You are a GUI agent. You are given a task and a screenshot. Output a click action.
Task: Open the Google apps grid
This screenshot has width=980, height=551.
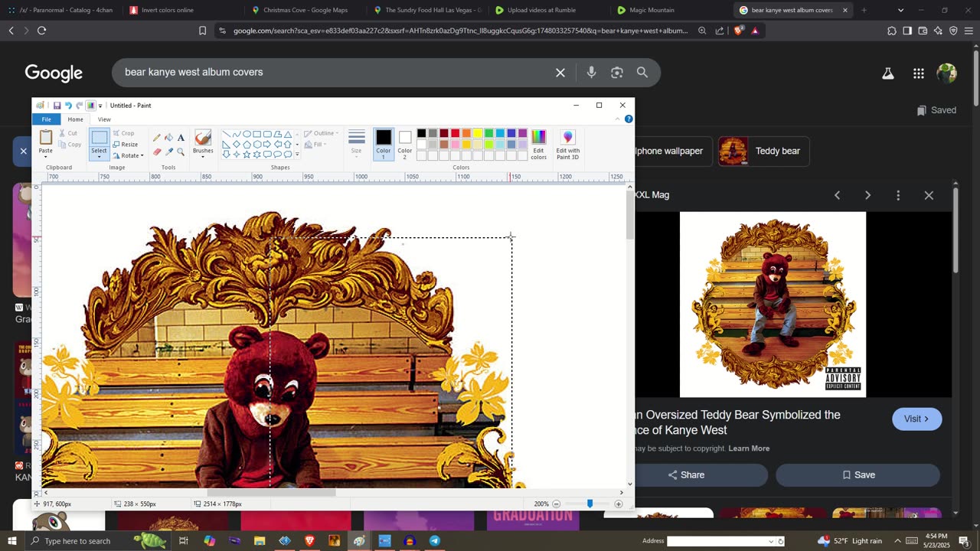(919, 73)
